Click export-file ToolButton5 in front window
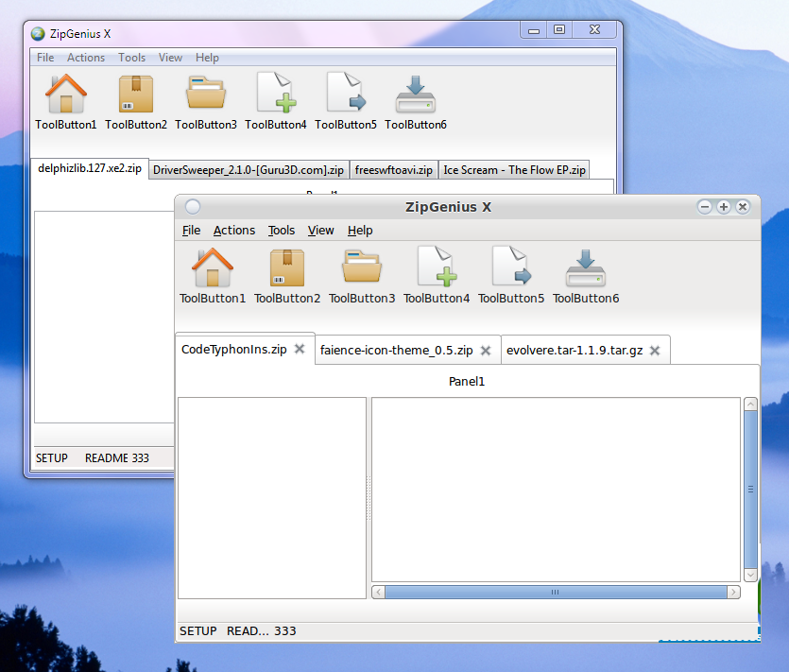Viewport: 789px width, 672px height. (511, 275)
